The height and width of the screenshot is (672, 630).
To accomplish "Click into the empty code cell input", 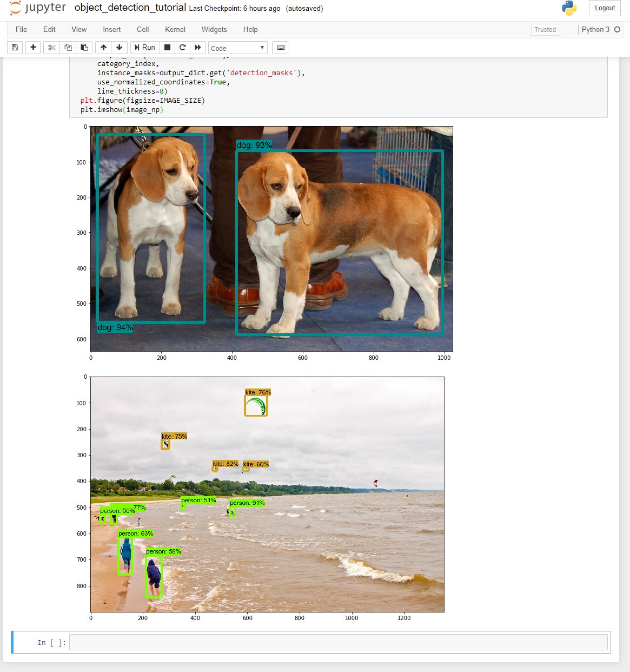I will click(x=339, y=642).
